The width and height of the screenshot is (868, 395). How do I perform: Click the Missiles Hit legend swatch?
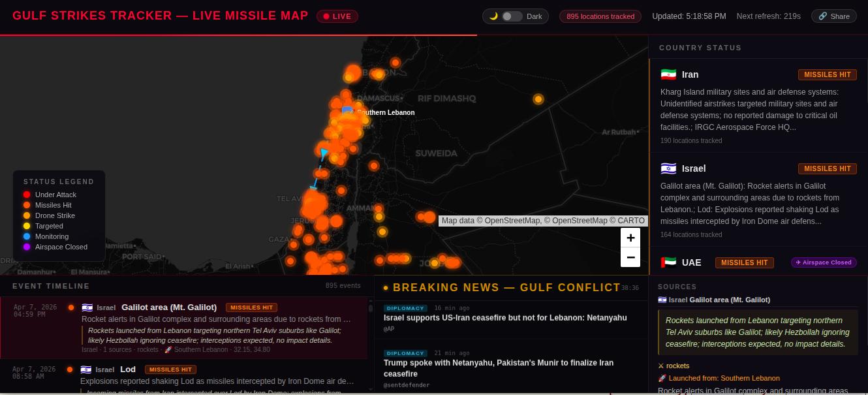tap(27, 205)
